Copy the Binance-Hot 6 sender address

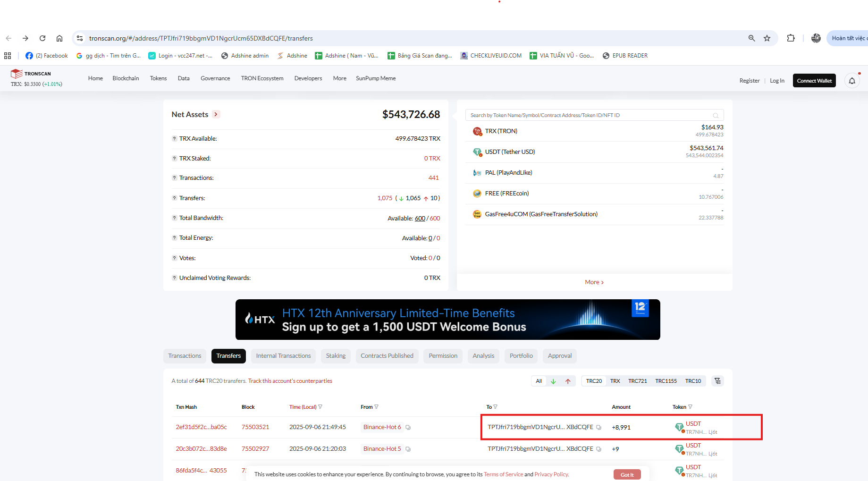point(408,428)
